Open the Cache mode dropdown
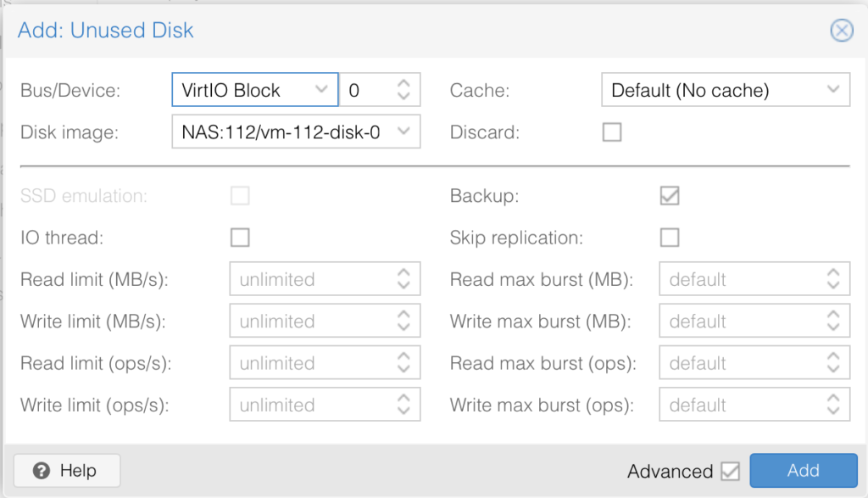This screenshot has width=868, height=498. tap(834, 89)
